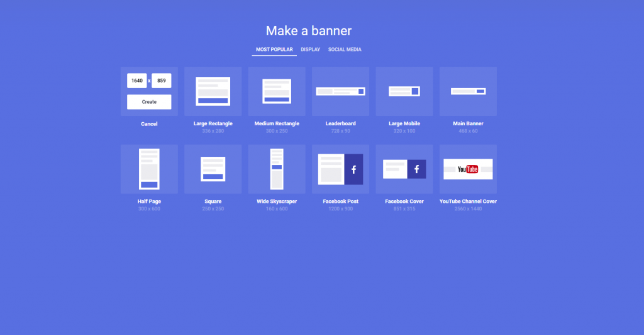Select the Large Rectangle banner template icon
644x335 pixels.
coord(213,91)
